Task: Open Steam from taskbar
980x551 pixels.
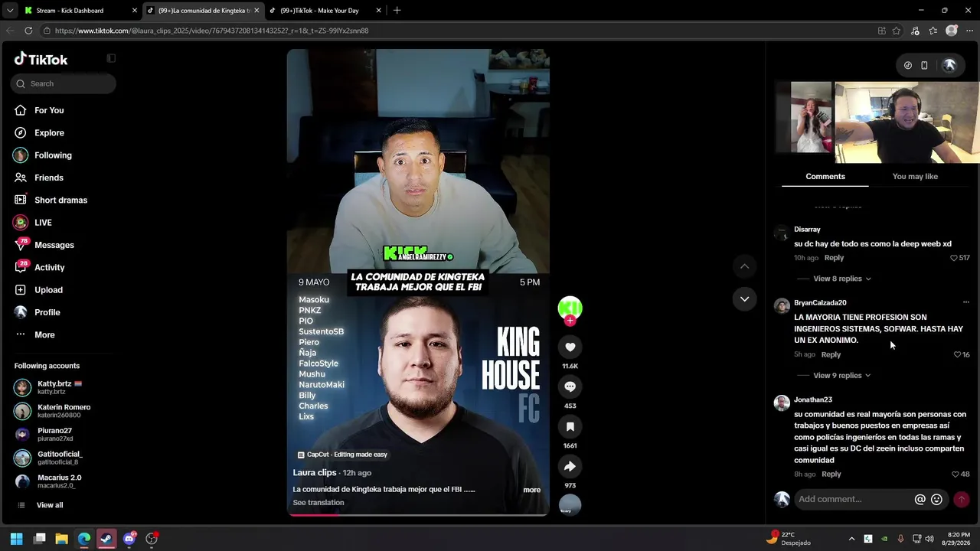Action: [106, 539]
